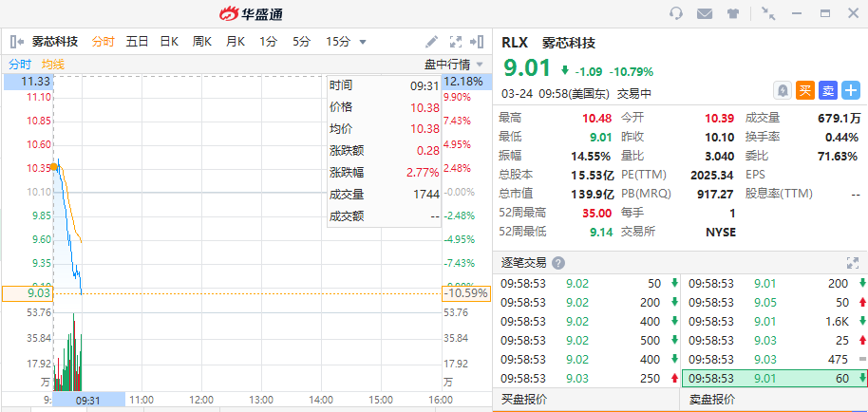Open help for 逐笔交易
This screenshot has height=412, width=868.
point(558,263)
